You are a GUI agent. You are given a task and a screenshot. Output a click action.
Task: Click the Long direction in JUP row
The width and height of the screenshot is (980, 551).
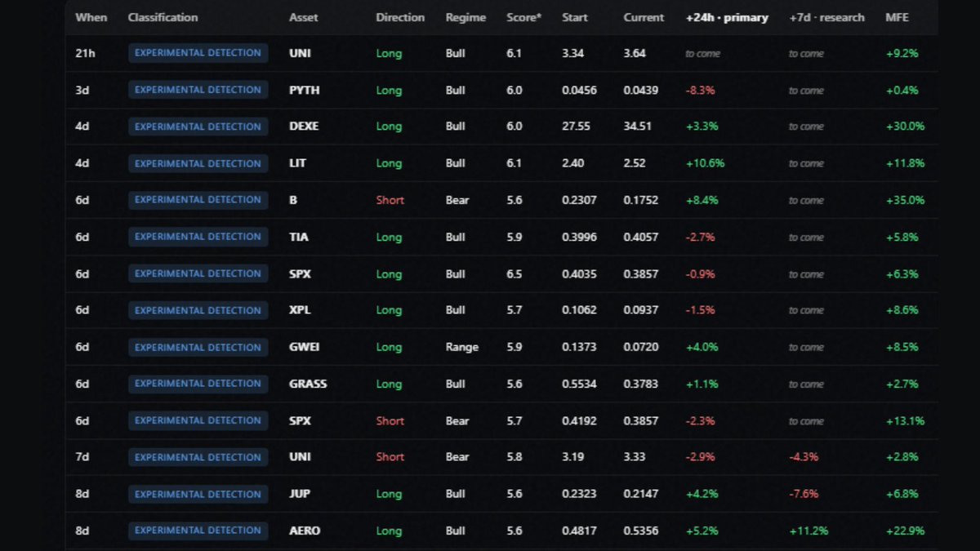pyautogui.click(x=389, y=494)
